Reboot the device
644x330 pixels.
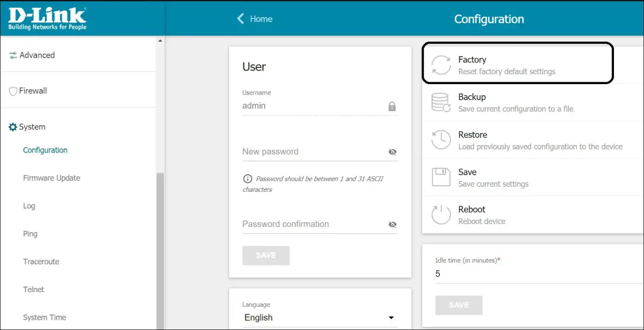coord(533,215)
